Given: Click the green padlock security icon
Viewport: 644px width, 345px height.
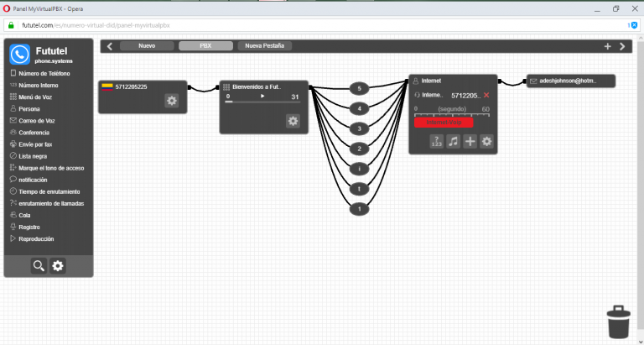Looking at the screenshot, I should click(11, 25).
